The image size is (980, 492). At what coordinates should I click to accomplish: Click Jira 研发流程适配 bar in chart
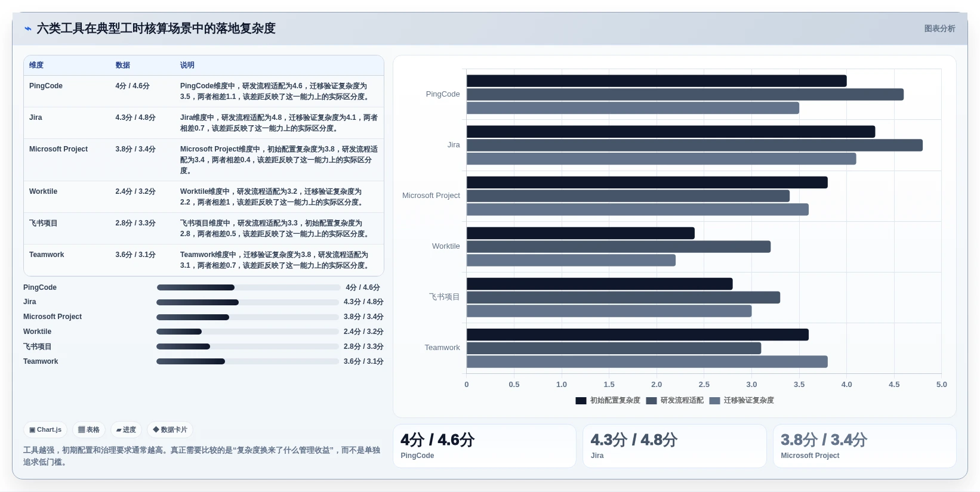695,145
